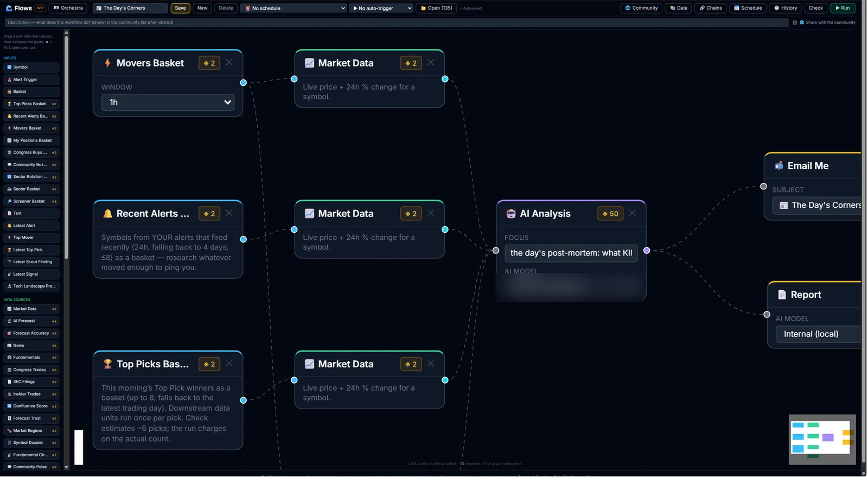Switch to the Chains tab

tap(710, 8)
